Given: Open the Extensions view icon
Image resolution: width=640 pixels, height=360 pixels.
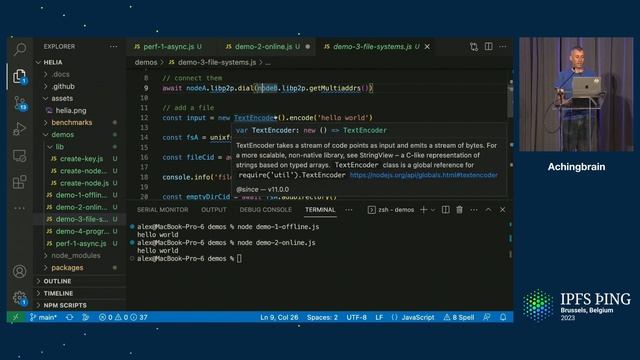Looking at the screenshot, I should click(x=20, y=182).
